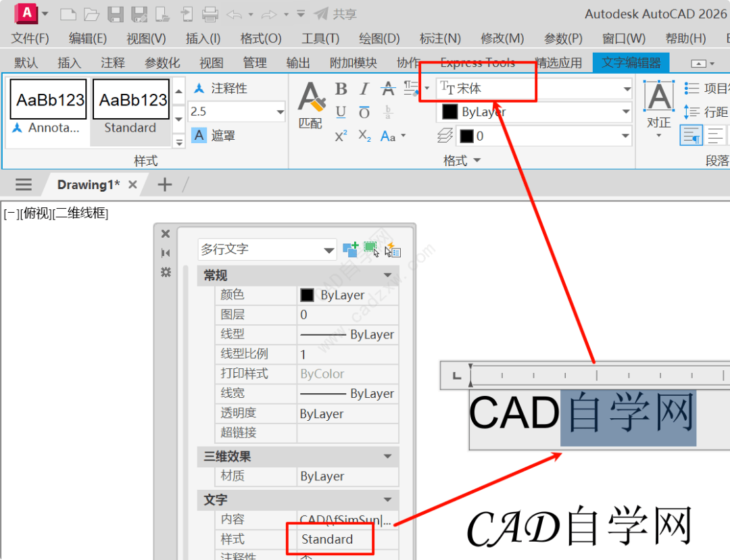Apply italic formatting in text editor ribbon
Screen dimensions: 730x560
point(364,88)
